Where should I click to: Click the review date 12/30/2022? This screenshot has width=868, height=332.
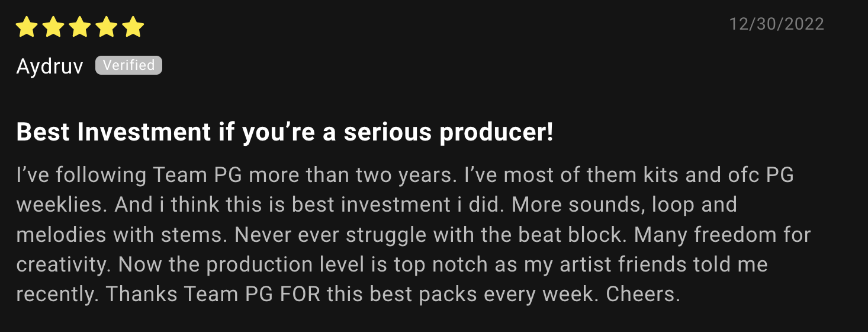pyautogui.click(x=776, y=24)
